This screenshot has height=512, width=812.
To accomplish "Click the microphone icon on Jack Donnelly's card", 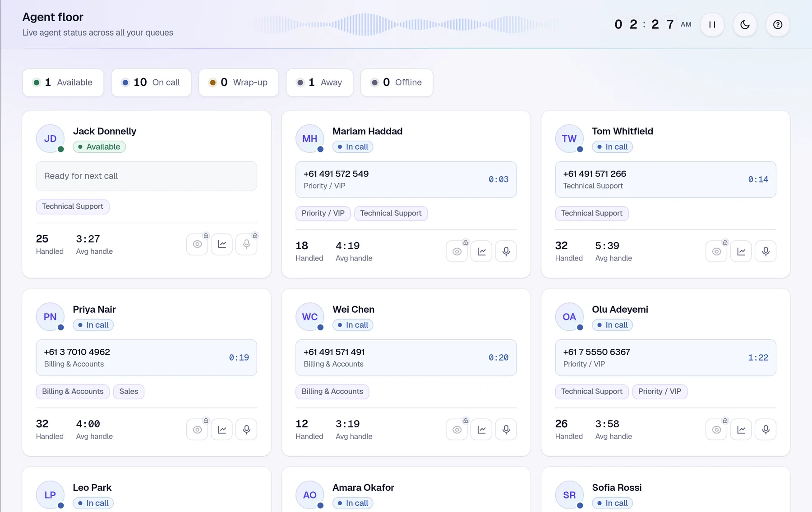I will coord(246,244).
